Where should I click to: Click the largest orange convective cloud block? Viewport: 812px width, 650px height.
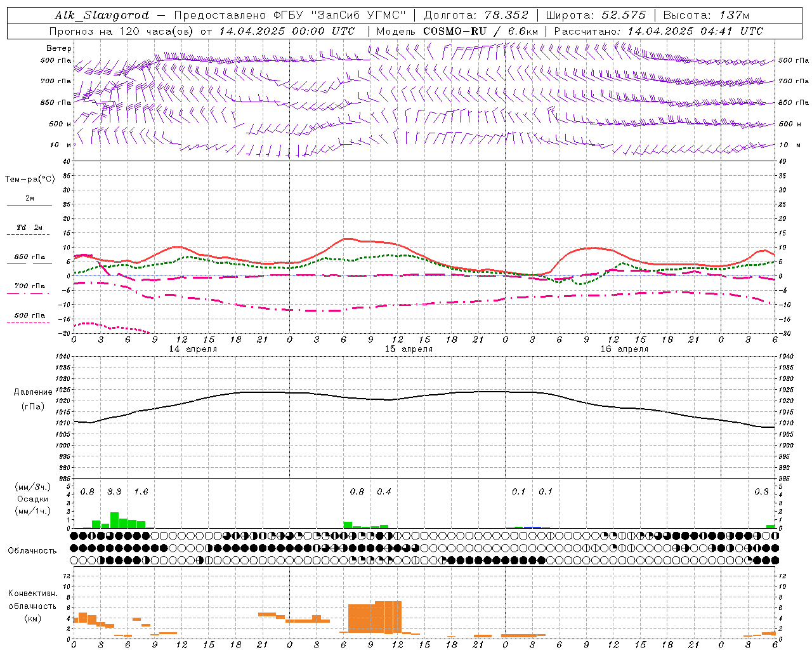tap(375, 618)
